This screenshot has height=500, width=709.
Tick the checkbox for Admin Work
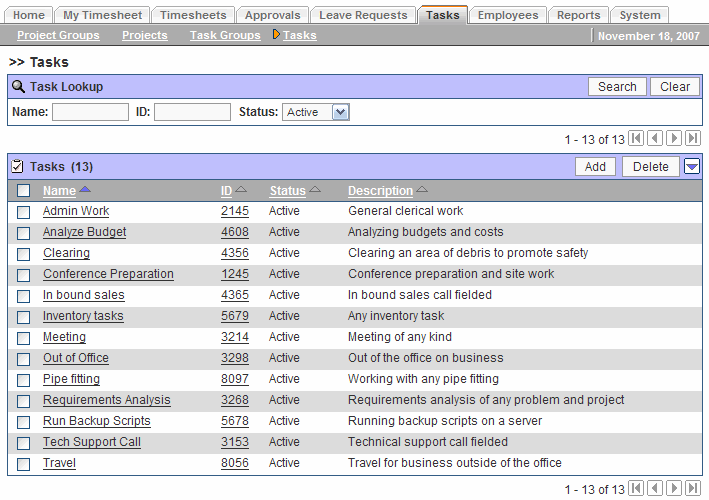[24, 212]
